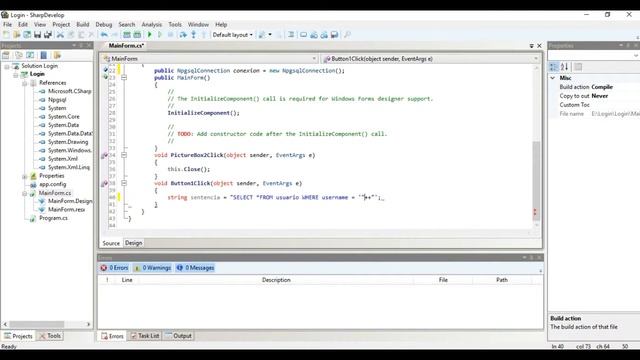Open the Build menu
Image resolution: width=640 pixels, height=360 pixels.
(x=82, y=24)
